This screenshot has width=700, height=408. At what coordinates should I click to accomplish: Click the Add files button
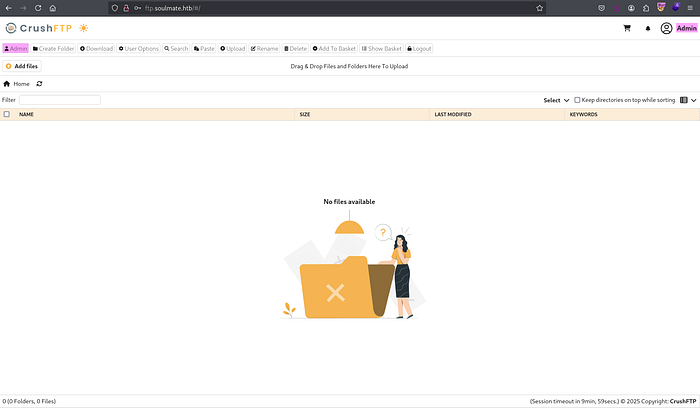coord(22,66)
